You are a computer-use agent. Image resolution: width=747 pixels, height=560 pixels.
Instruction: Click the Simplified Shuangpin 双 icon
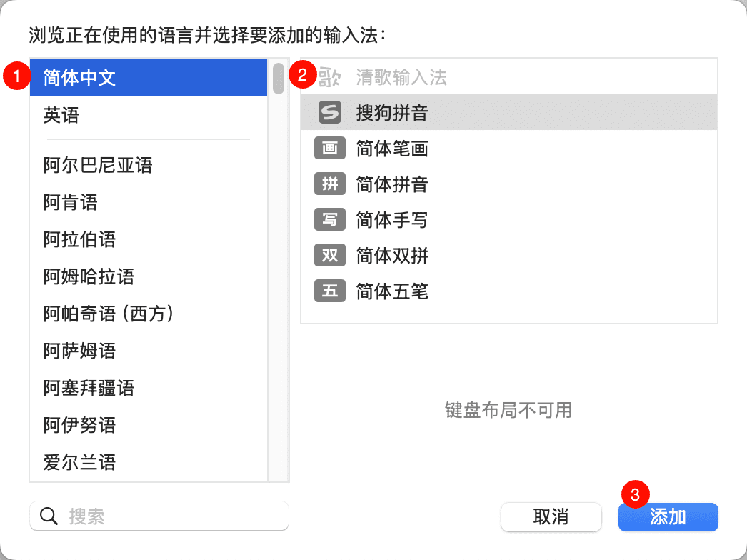pyautogui.click(x=329, y=256)
